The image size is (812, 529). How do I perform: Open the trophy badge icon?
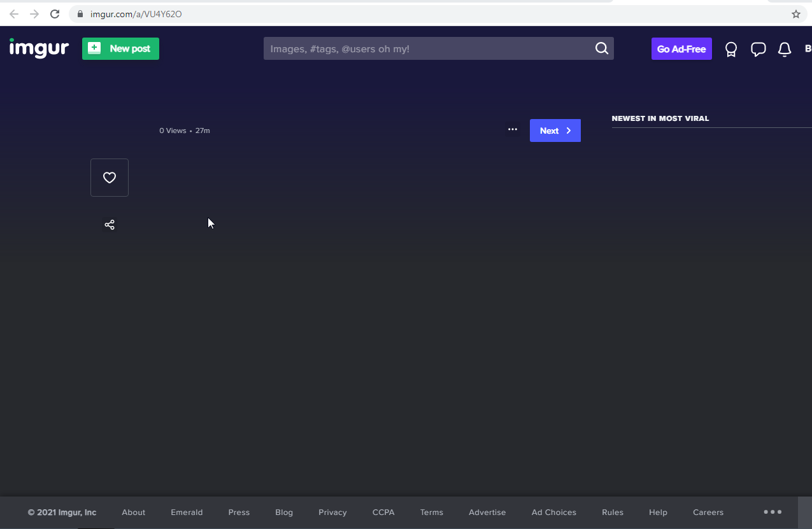(x=731, y=49)
